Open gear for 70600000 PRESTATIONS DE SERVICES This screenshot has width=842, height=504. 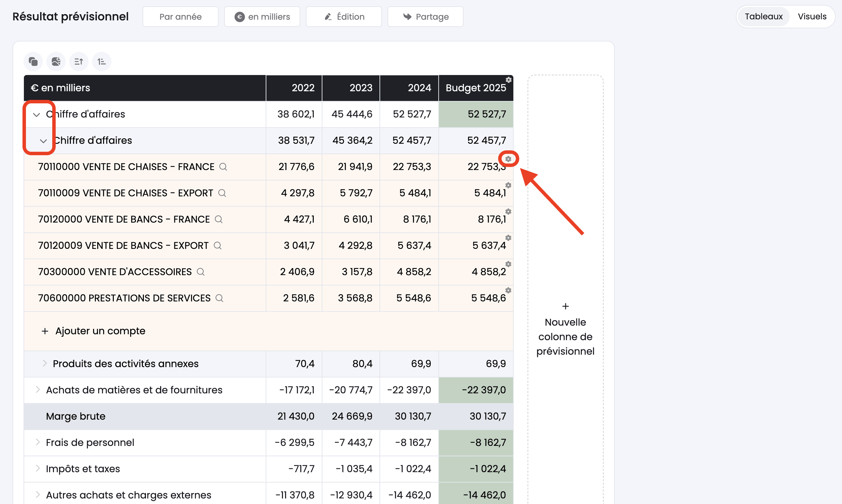[x=508, y=290]
